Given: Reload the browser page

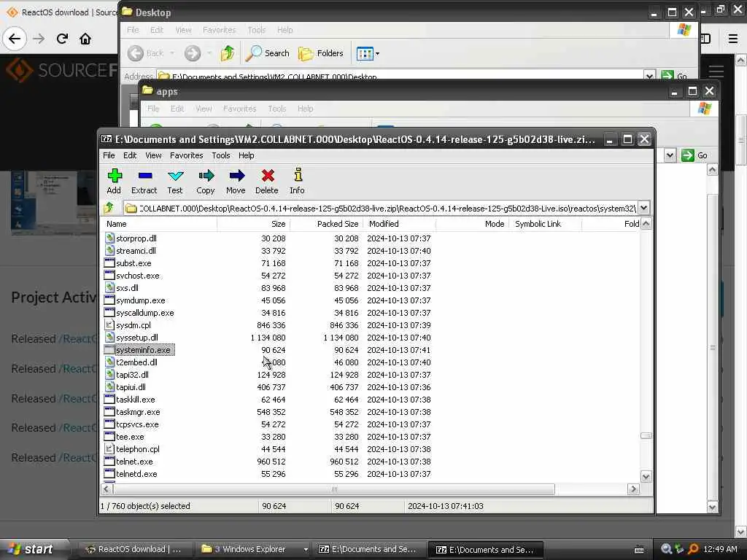Looking at the screenshot, I should tap(62, 39).
